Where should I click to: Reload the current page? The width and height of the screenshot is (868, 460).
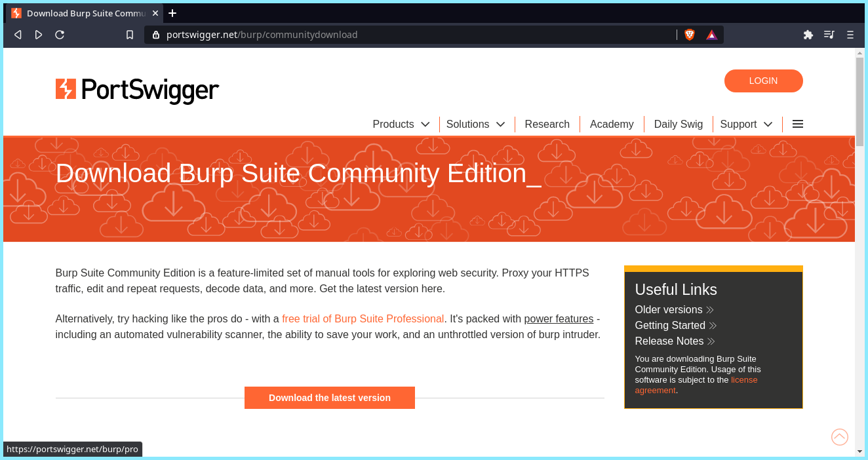click(59, 35)
